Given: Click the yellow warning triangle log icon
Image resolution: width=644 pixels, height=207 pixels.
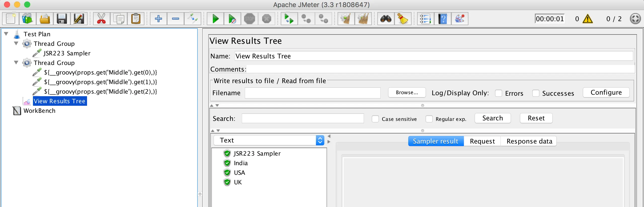Looking at the screenshot, I should [588, 19].
